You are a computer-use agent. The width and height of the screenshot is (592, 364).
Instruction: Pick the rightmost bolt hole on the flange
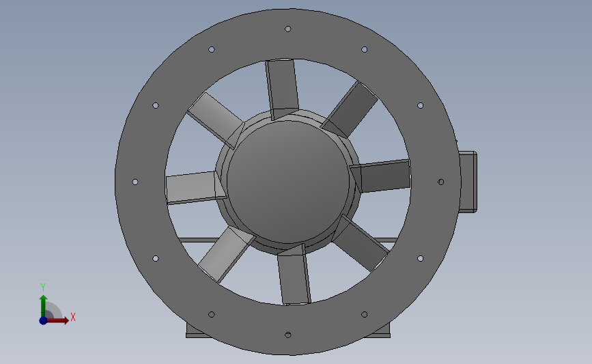(440, 182)
